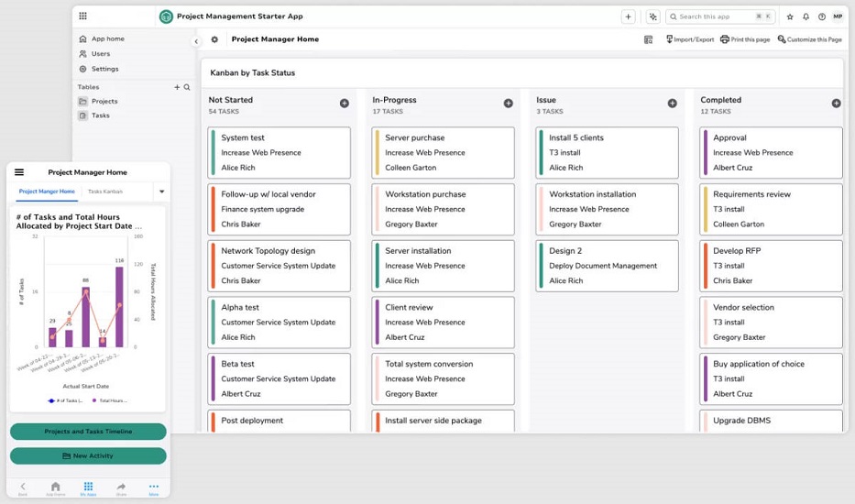Select Projects in the Tables sidebar

pyautogui.click(x=104, y=101)
